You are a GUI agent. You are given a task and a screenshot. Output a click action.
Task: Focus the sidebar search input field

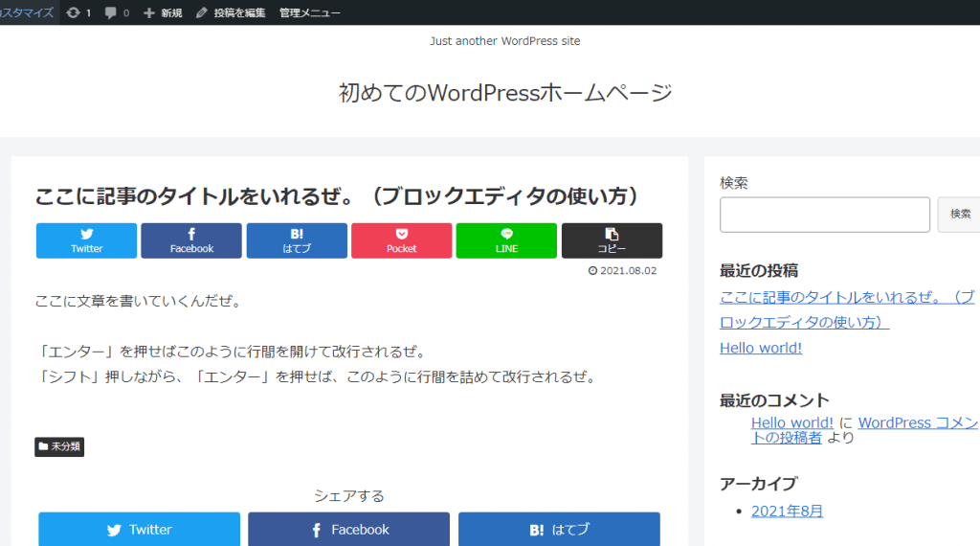824,215
